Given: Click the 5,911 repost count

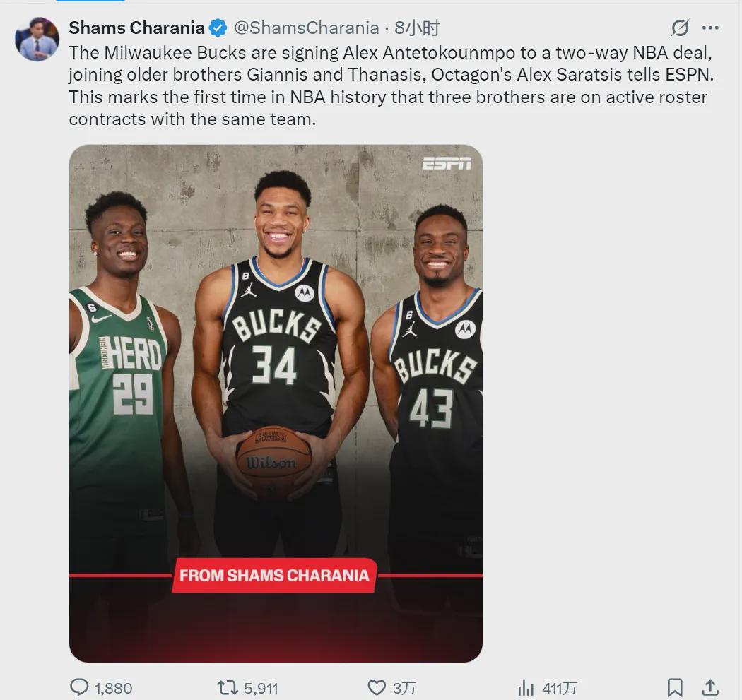Looking at the screenshot, I should pos(260,687).
